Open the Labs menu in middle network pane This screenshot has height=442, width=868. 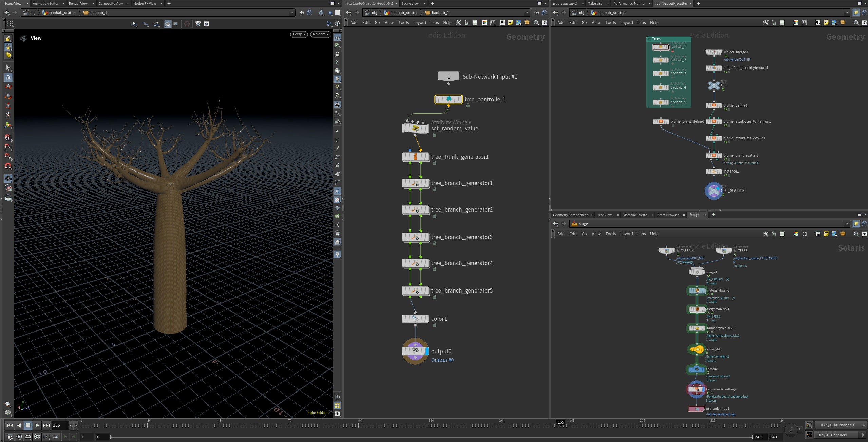pyautogui.click(x=434, y=23)
